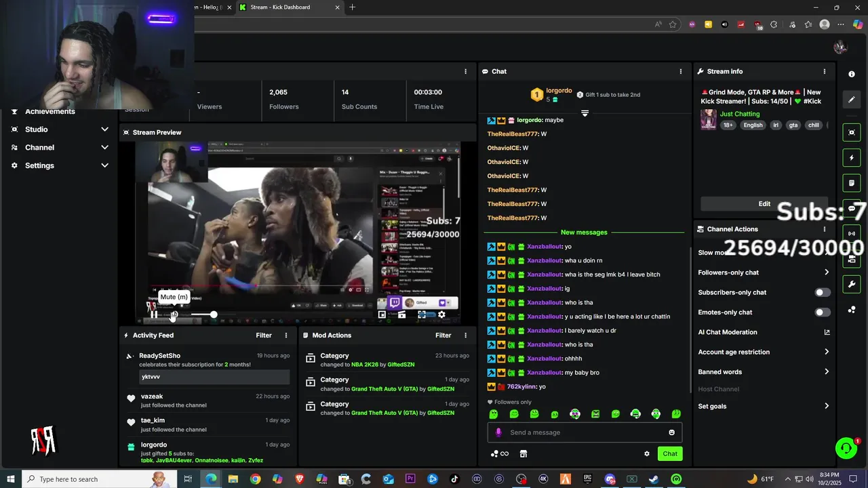Click the Send a message input field
Viewport: 868px width, 488px height.
[585, 432]
